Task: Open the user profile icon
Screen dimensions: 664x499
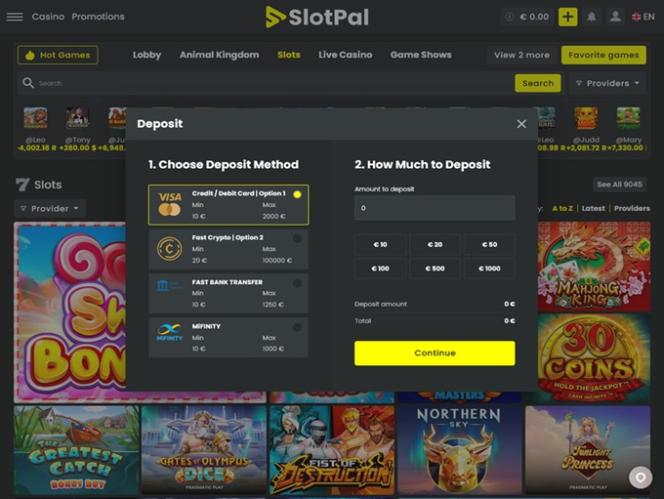Action: [615, 17]
